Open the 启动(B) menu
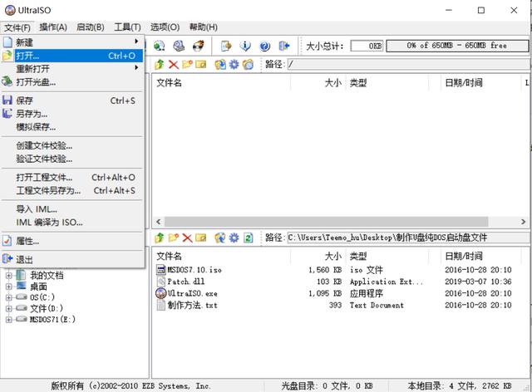 click(91, 27)
